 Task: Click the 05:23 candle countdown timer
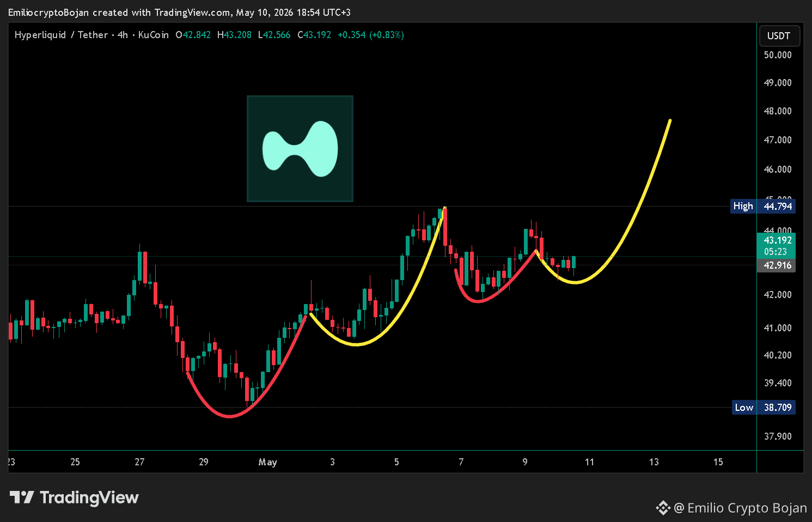[775, 252]
